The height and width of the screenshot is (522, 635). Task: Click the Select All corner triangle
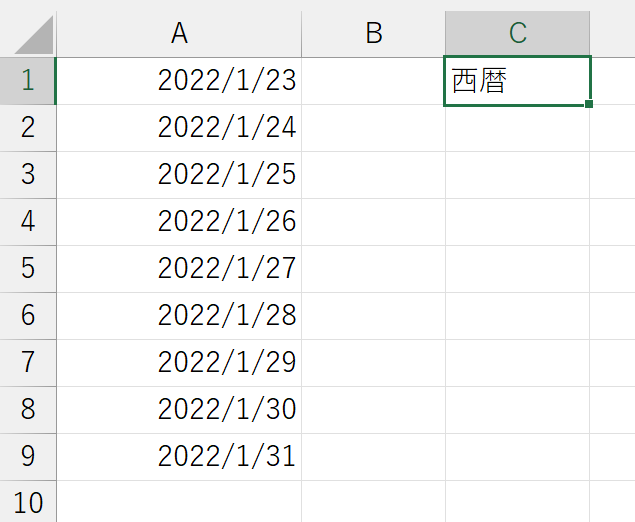click(x=34, y=34)
